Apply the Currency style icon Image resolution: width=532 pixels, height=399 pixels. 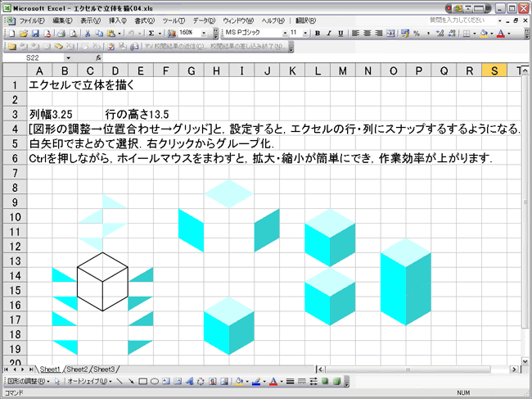click(405, 34)
